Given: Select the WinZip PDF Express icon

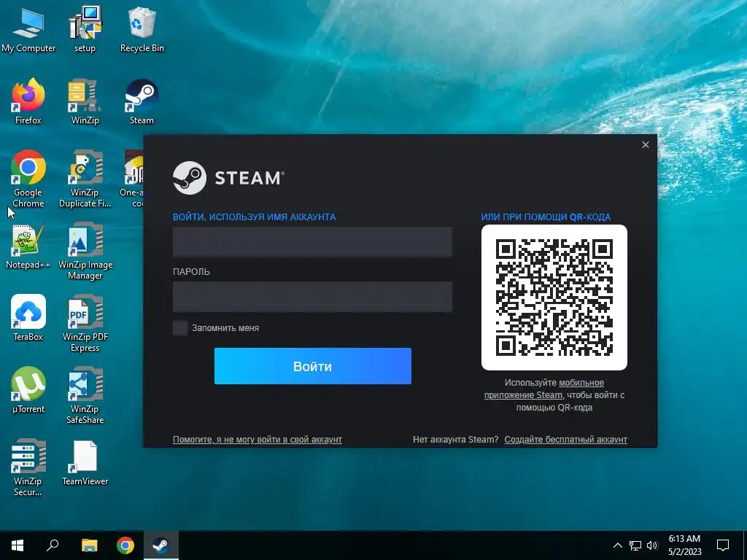Looking at the screenshot, I should (85, 324).
